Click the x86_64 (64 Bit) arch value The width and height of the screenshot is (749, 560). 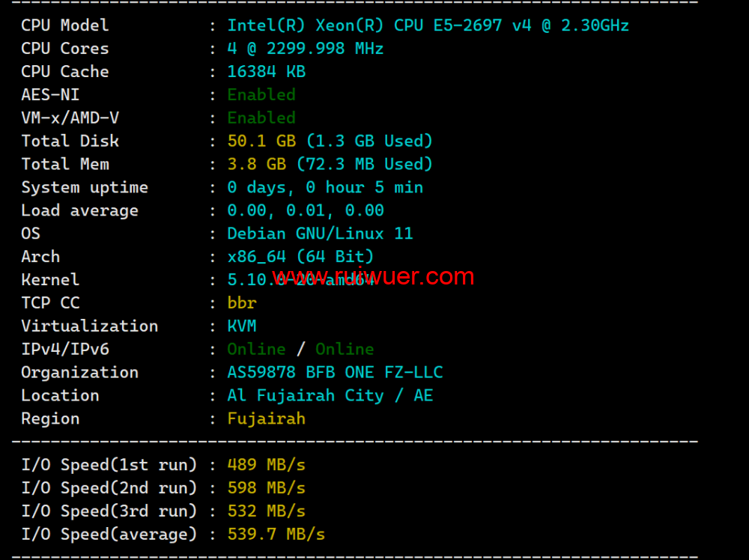(x=300, y=257)
